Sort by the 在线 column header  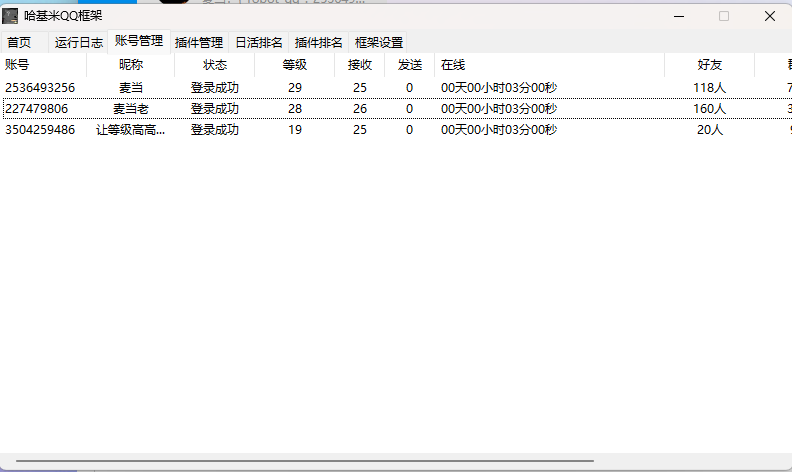tap(453, 65)
